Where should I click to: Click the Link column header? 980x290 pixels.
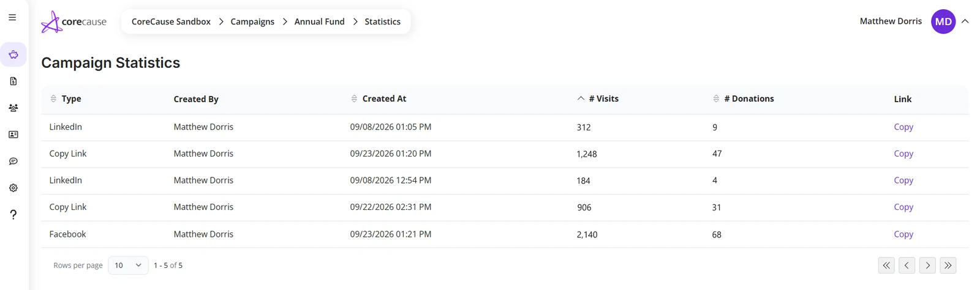point(903,99)
